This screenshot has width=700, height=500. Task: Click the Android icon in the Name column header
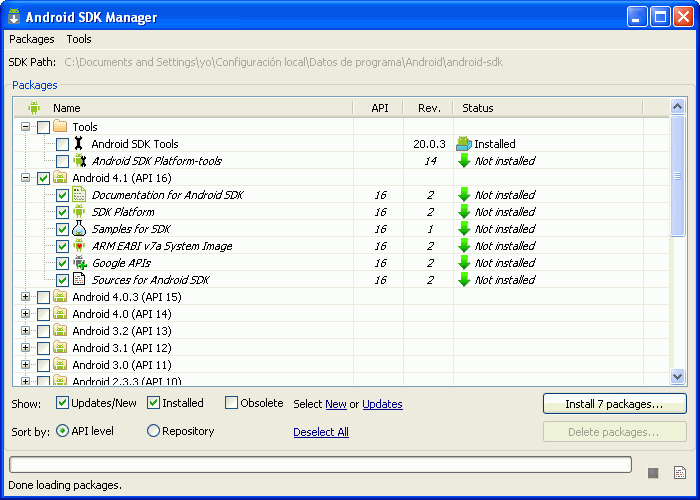tap(34, 108)
